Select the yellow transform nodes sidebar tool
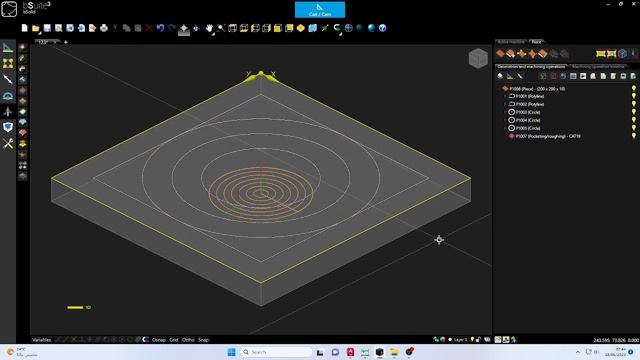The image size is (640, 360). (x=8, y=63)
